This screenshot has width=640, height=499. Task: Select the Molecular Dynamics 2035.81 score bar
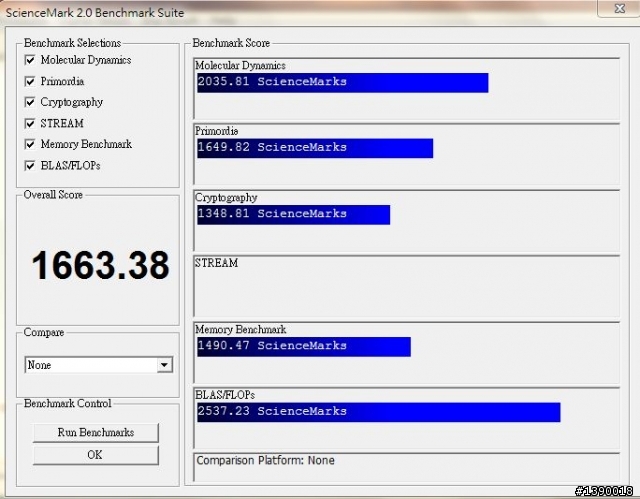click(343, 83)
